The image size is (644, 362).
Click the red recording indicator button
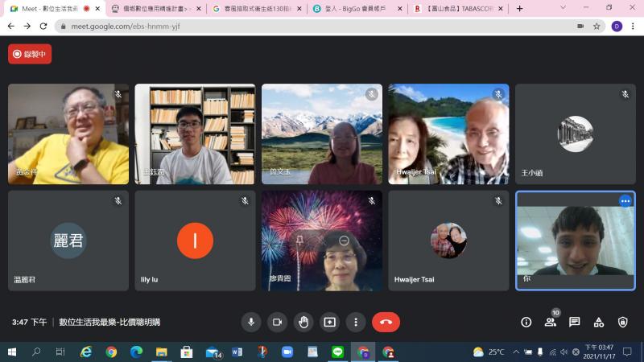click(x=30, y=54)
